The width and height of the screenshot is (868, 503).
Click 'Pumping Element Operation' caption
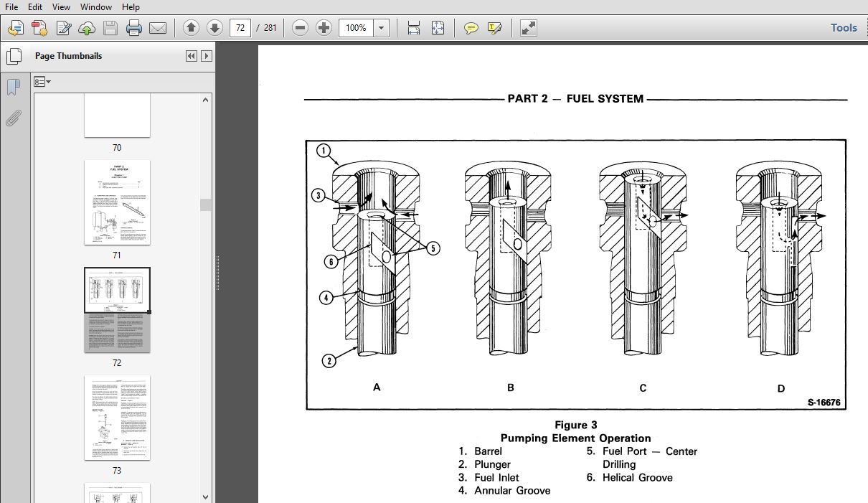[x=575, y=438]
